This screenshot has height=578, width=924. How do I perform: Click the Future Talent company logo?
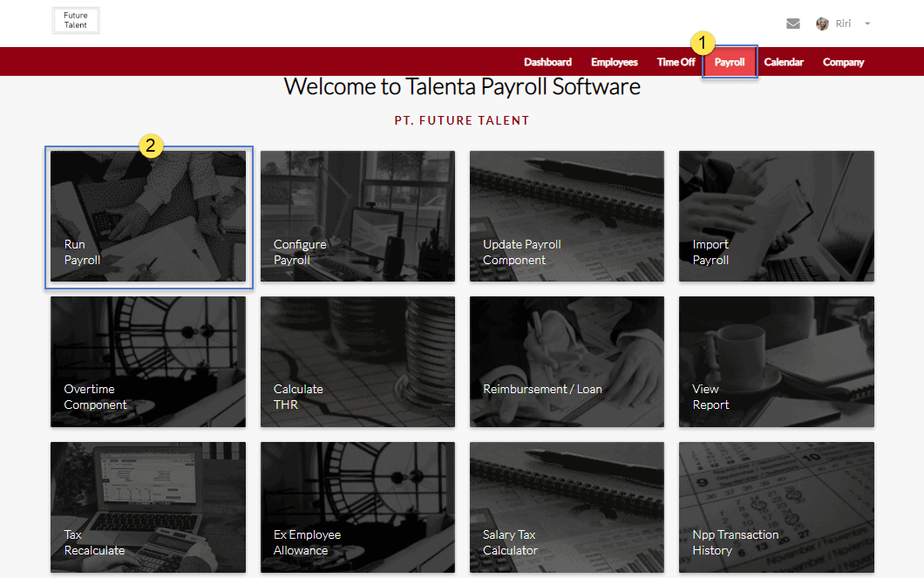76,21
